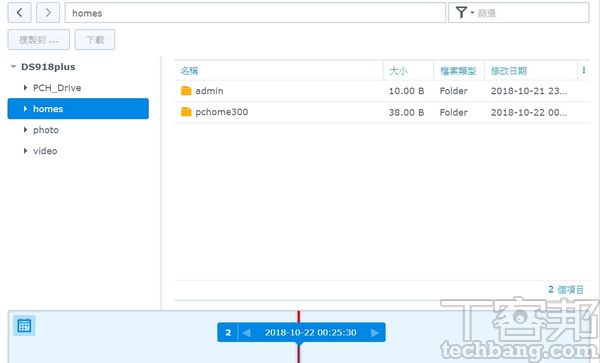
Task: Expand the homes folder arrow
Action: [x=25, y=109]
